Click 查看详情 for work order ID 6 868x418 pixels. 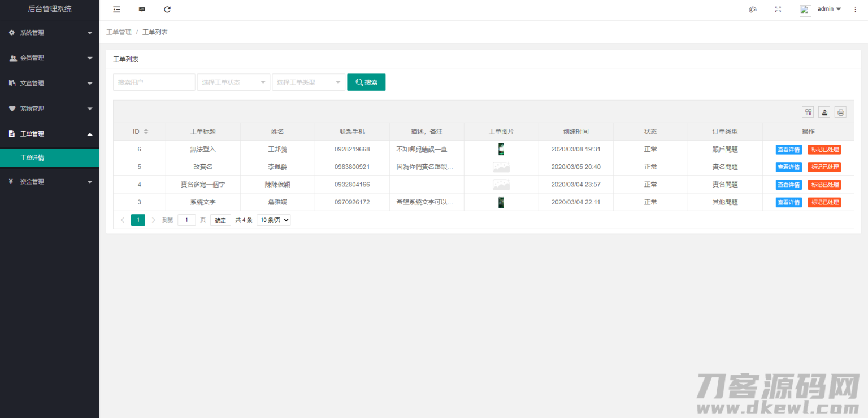[788, 149]
